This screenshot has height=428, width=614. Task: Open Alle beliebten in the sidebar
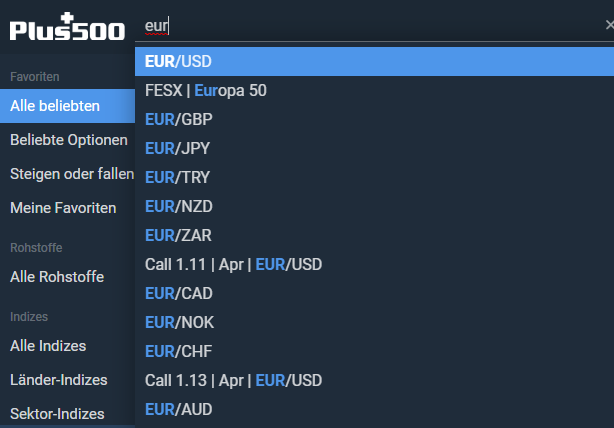67,106
